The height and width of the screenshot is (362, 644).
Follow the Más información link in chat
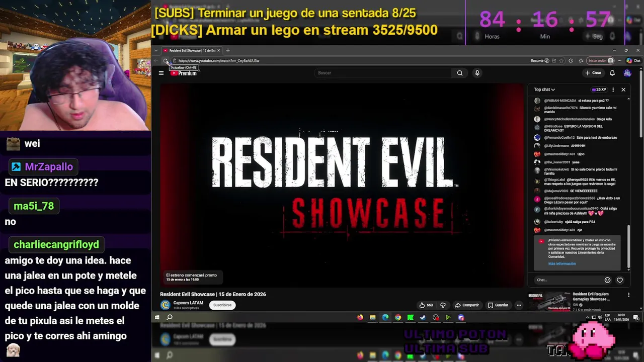[562, 264]
